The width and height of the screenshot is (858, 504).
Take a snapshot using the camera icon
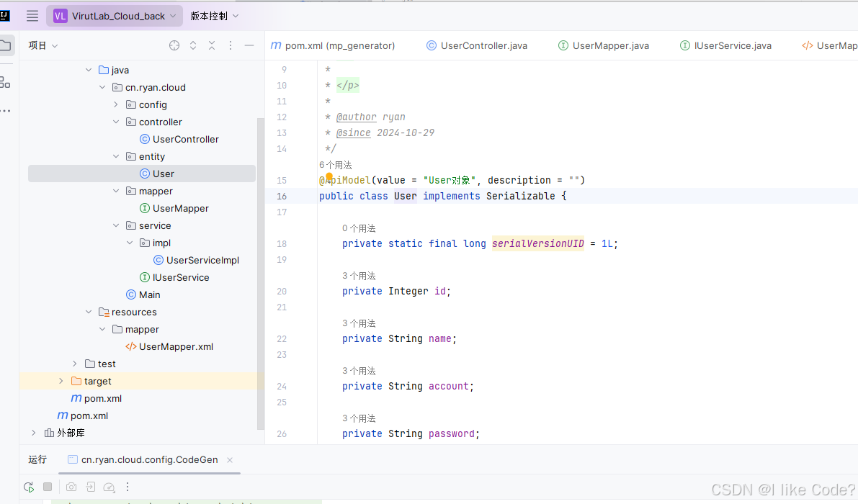coord(71,487)
